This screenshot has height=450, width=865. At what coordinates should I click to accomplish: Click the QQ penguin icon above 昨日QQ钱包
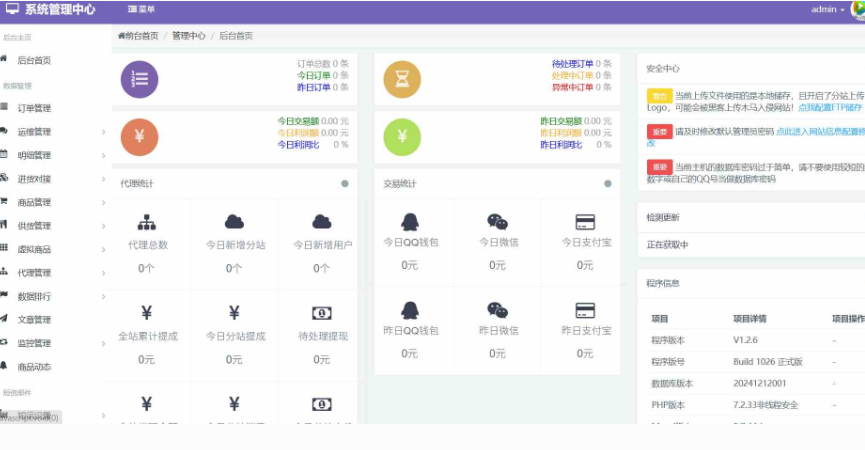[x=409, y=310]
